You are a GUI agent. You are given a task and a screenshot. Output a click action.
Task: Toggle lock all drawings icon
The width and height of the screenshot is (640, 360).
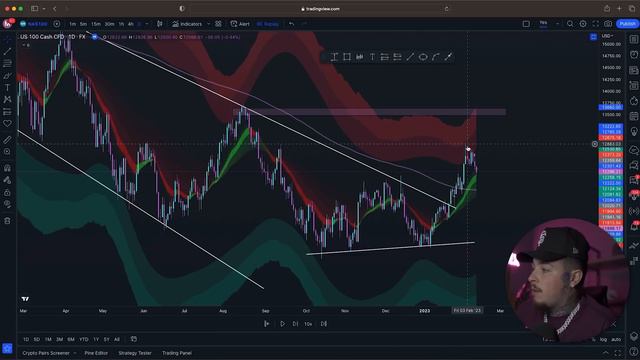coord(7,192)
